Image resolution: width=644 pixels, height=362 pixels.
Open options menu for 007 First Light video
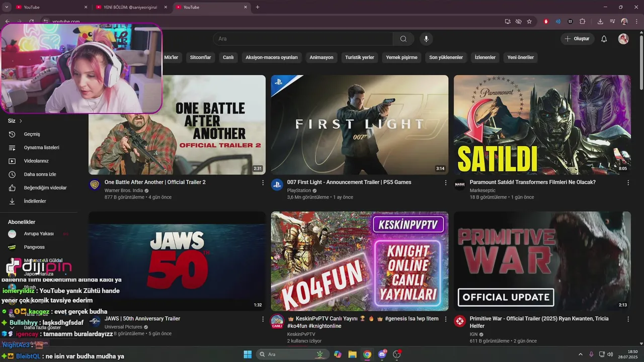tap(445, 183)
